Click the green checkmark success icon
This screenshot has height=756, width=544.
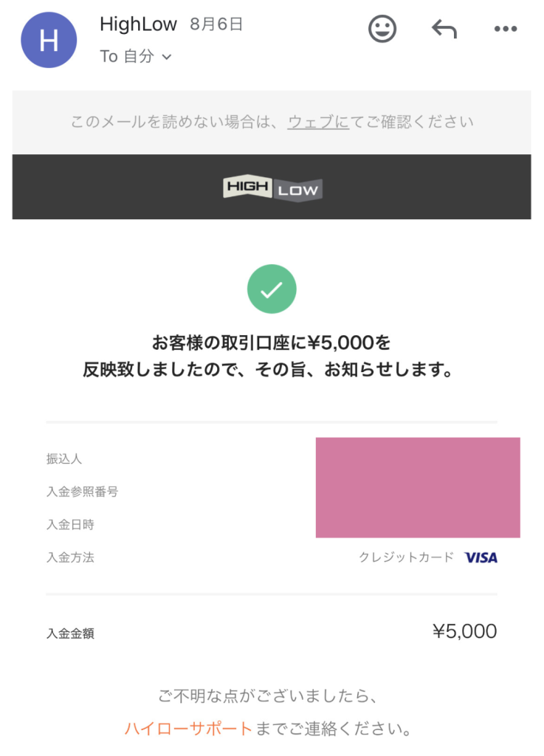pos(272,289)
